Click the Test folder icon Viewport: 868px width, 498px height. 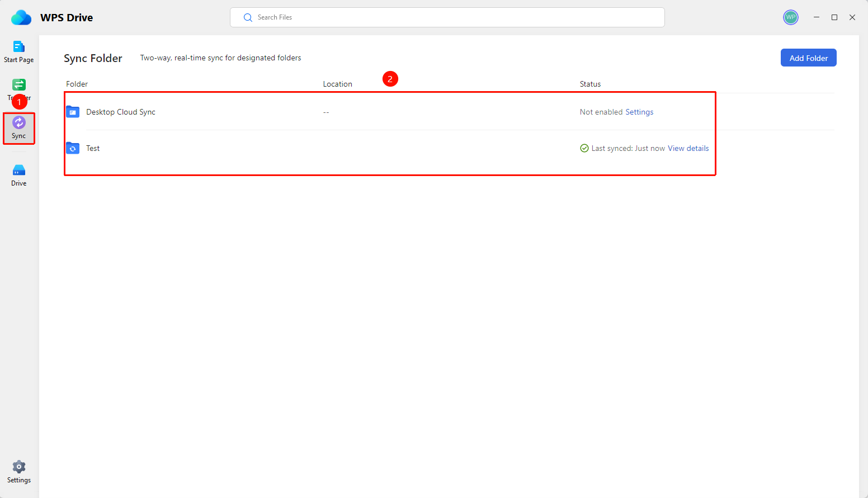[73, 148]
